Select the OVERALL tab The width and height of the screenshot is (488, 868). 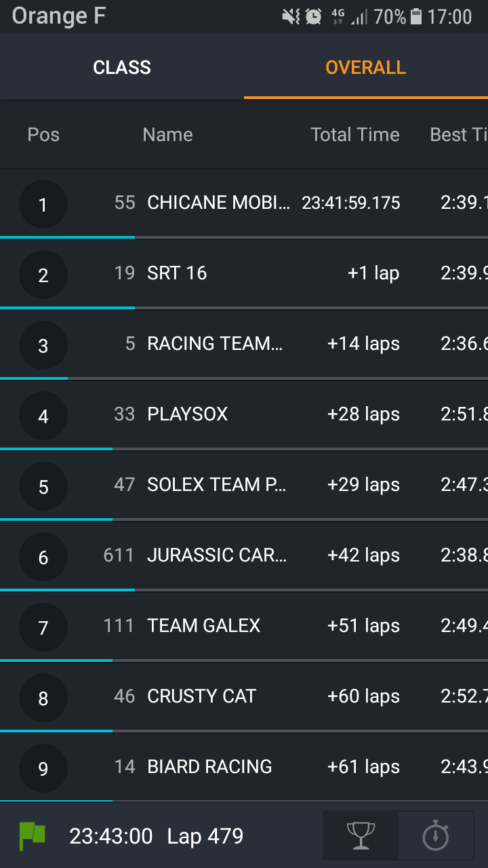365,67
